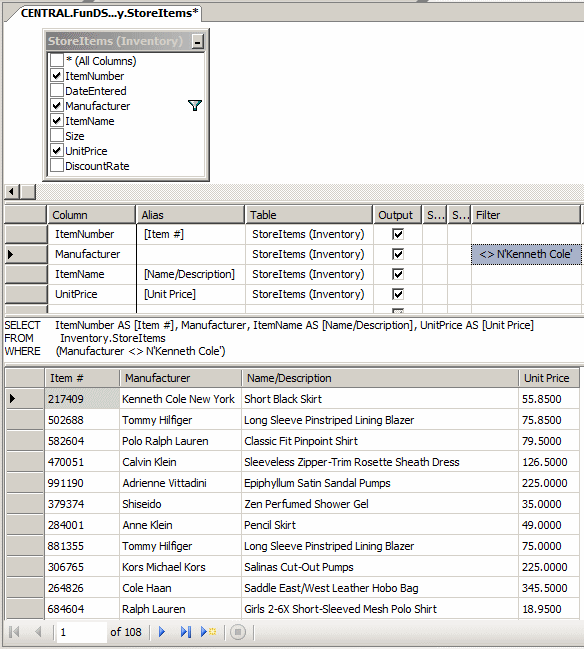Viewport: 584px width, 649px height.
Task: Click the [Name/Description] alias cell
Action: point(190,274)
